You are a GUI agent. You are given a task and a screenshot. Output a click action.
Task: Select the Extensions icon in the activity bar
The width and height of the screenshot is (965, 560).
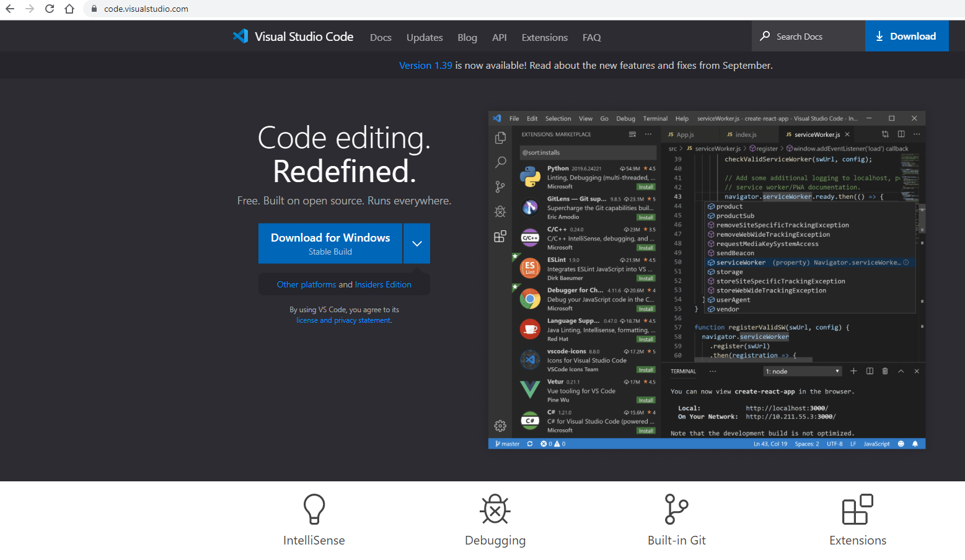(500, 236)
